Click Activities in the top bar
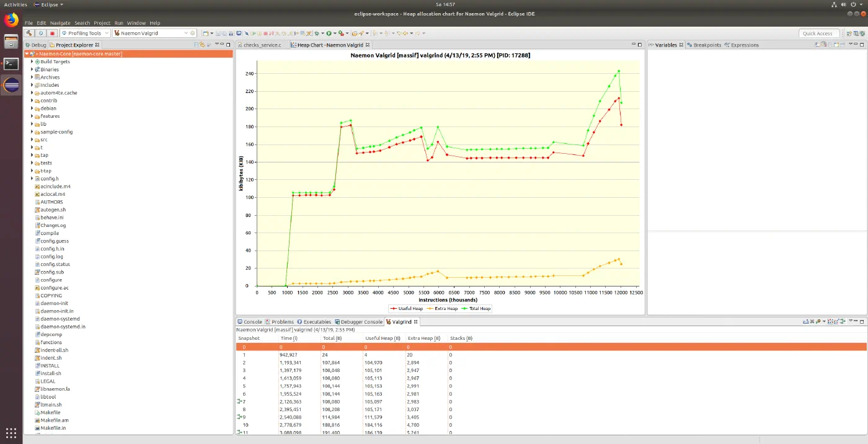The image size is (868, 444). (15, 4)
